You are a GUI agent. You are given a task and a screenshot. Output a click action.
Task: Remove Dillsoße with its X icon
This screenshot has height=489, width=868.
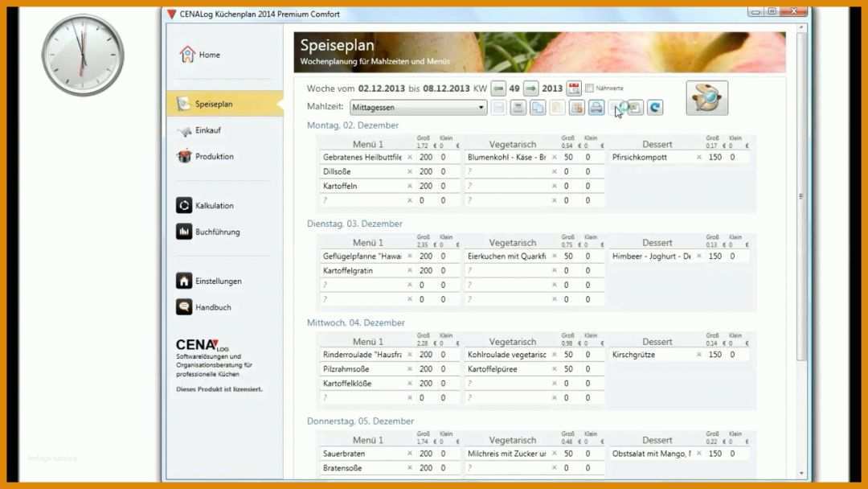point(410,171)
